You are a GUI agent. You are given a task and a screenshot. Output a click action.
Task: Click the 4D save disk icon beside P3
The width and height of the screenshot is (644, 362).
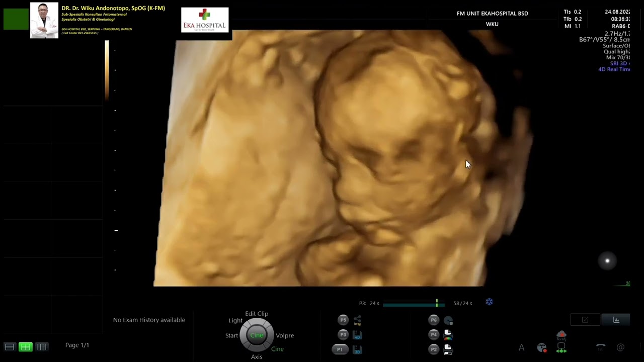[357, 335]
